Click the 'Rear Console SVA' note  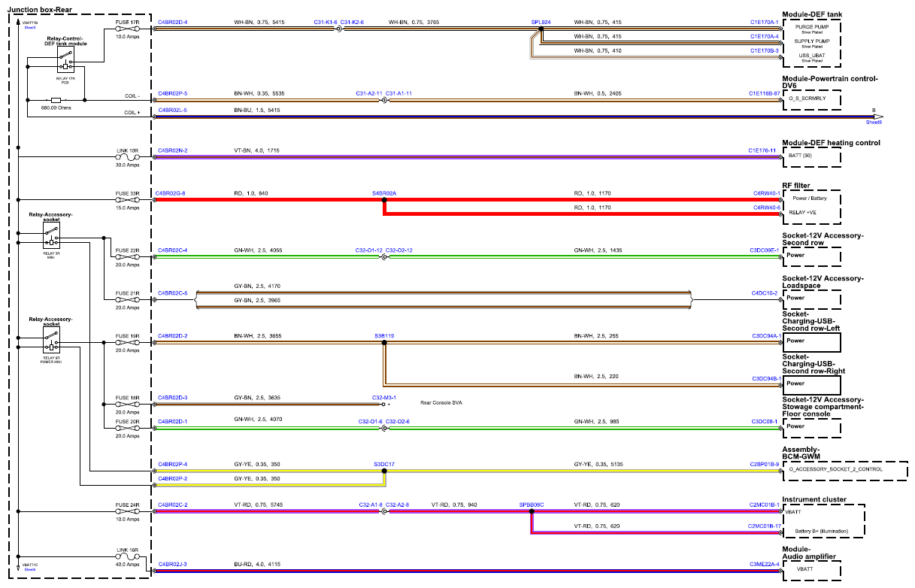[441, 404]
